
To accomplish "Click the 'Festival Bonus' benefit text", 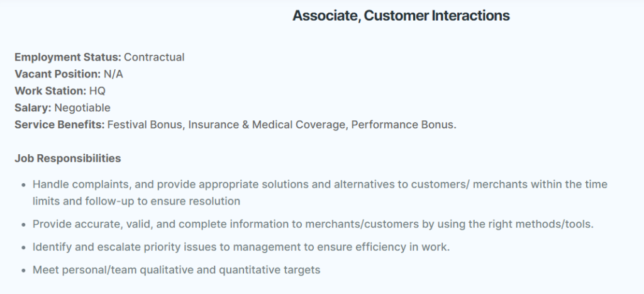I will [x=145, y=125].
